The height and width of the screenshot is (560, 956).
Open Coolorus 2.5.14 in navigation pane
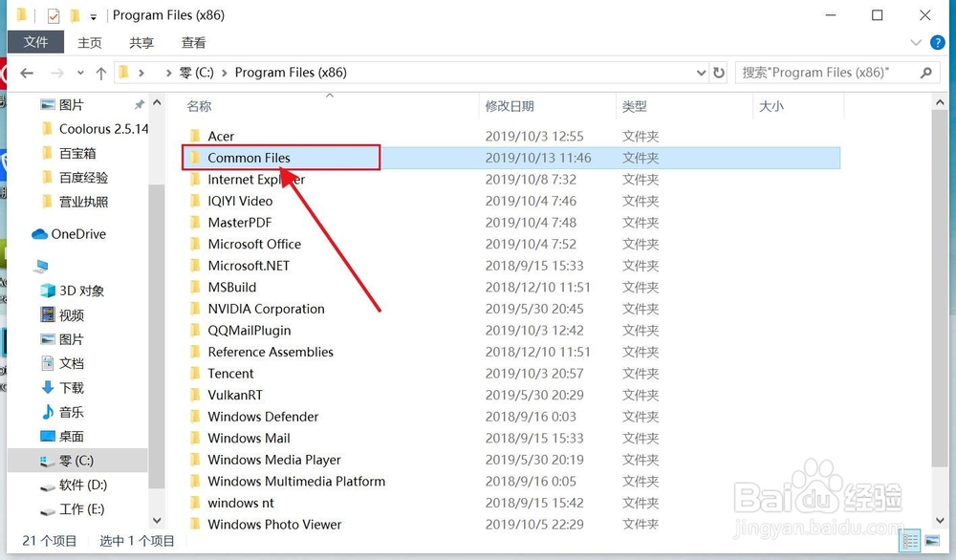tap(103, 129)
